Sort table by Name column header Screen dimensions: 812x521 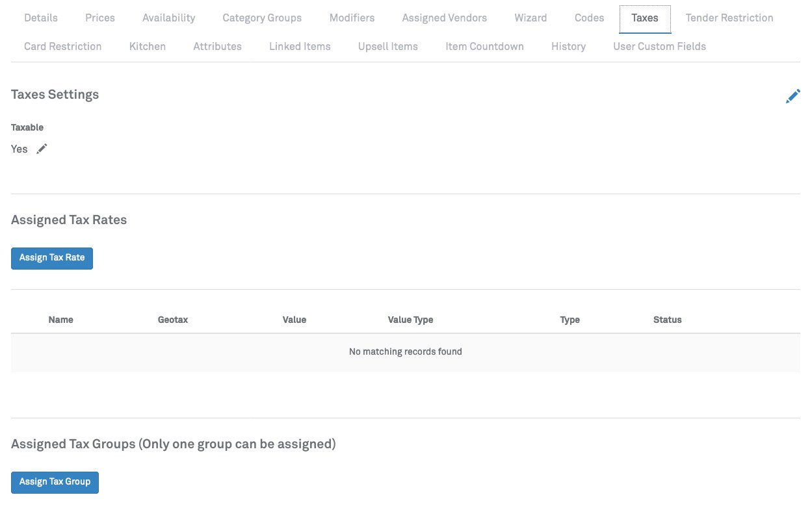click(60, 320)
